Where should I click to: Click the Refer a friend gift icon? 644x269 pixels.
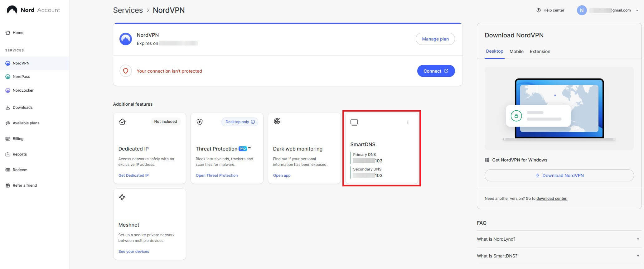click(8, 185)
